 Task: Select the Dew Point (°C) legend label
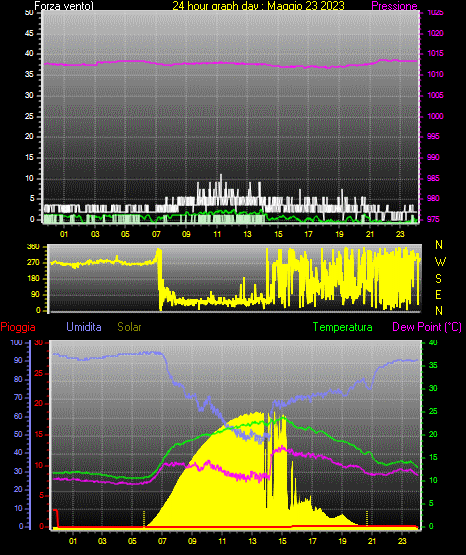pos(427,327)
